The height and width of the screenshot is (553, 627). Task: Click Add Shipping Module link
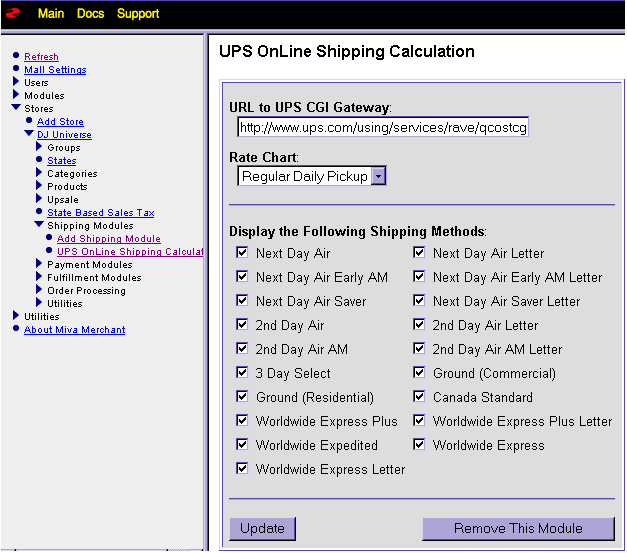(109, 239)
